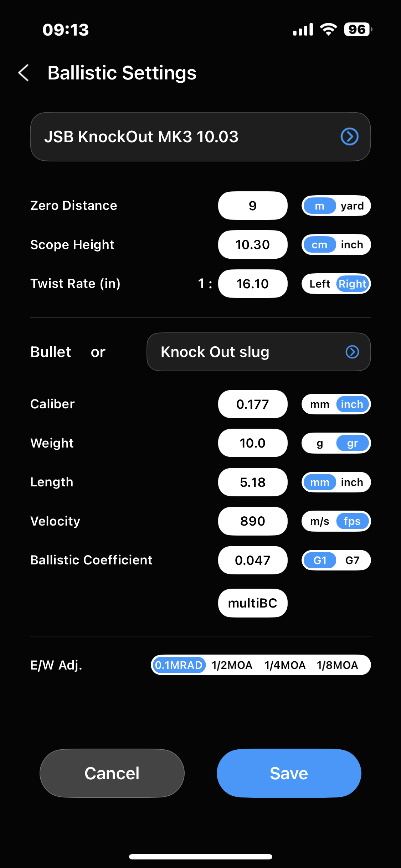Open profile list via blue chevron icon

pos(349,136)
